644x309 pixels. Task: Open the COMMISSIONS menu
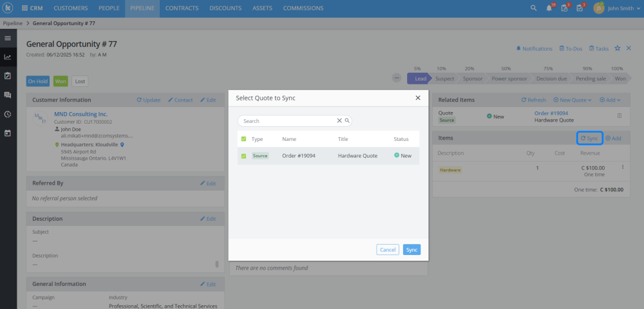[x=303, y=8]
